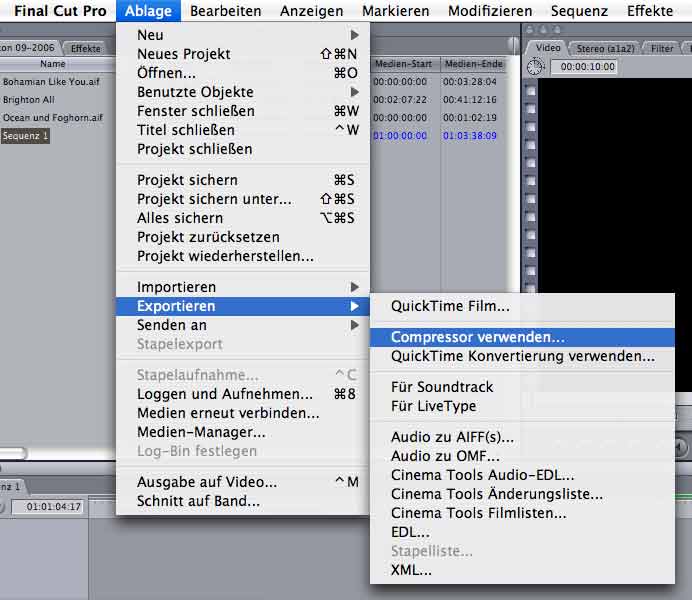This screenshot has width=692, height=600.
Task: Choose Alles sichern
Action: (x=243, y=218)
